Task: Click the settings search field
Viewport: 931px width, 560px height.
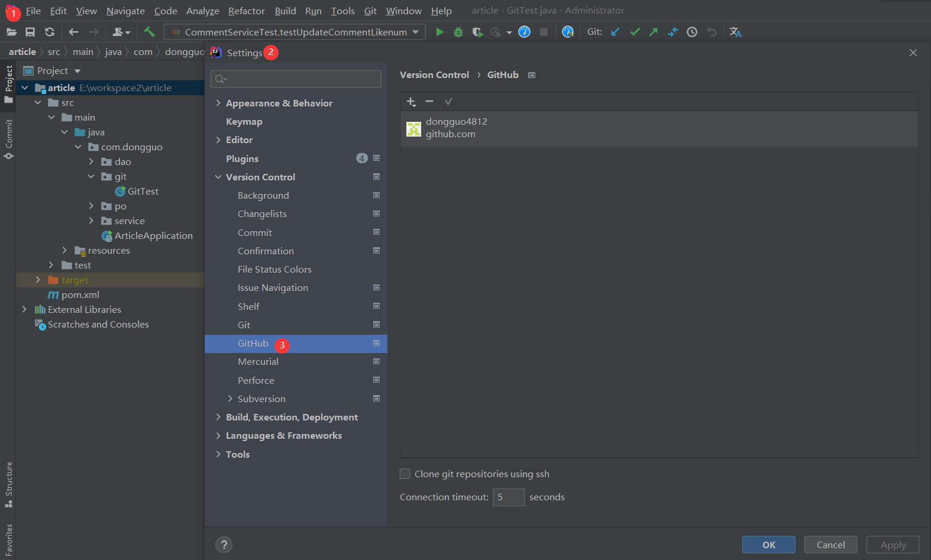Action: click(296, 79)
